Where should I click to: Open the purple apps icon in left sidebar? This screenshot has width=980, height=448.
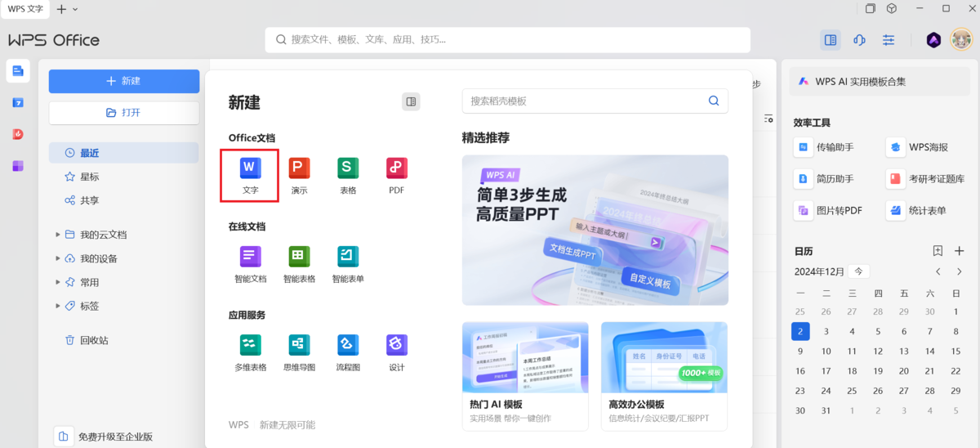pos(18,166)
